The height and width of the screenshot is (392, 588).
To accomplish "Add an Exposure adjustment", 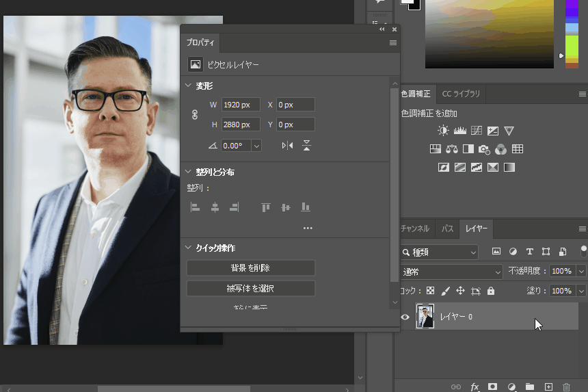I will click(493, 131).
